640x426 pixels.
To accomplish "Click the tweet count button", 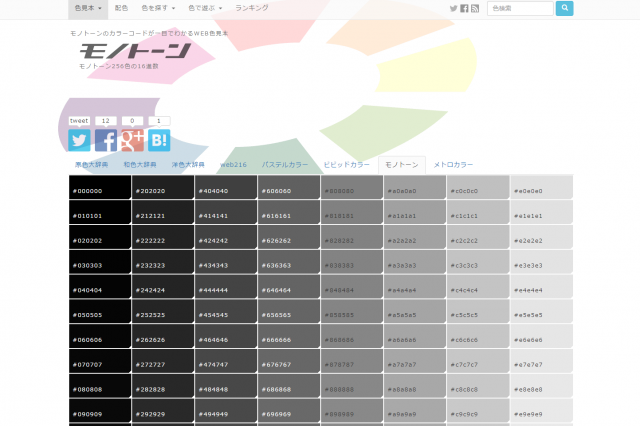I will click(x=79, y=121).
